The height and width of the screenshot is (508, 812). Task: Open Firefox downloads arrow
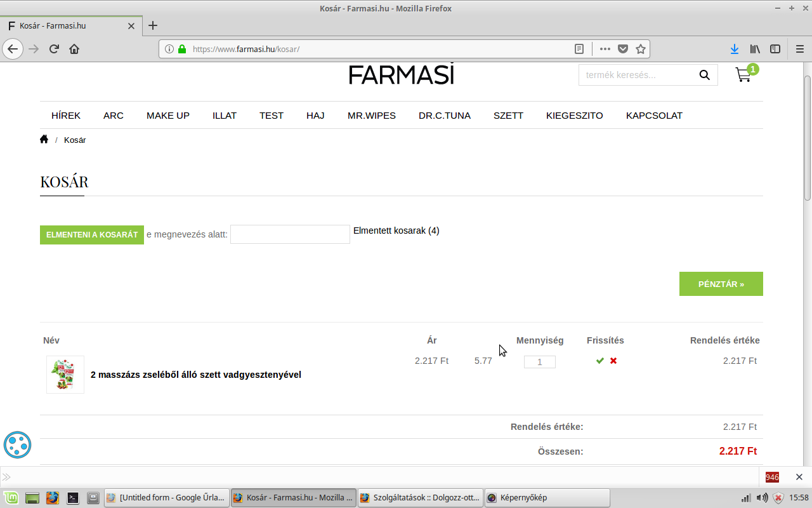click(735, 49)
